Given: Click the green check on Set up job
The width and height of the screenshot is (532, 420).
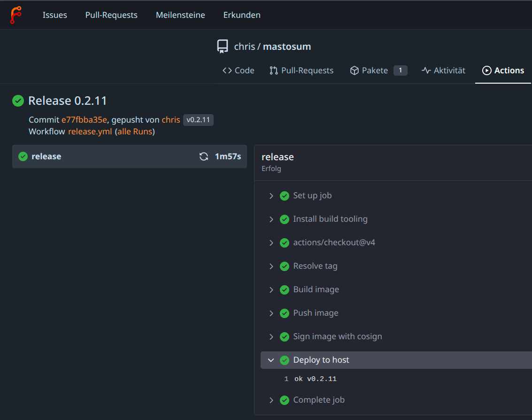Looking at the screenshot, I should pos(285,196).
